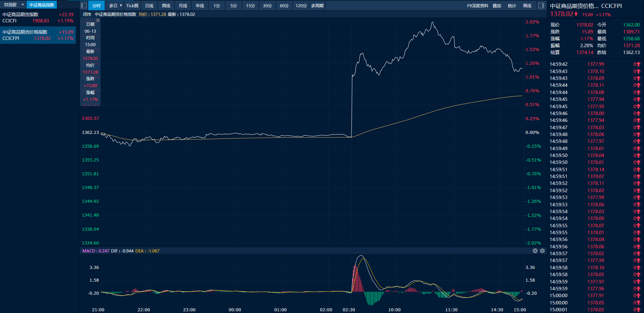Expand the 自选股 dropdown arrow
Screen dimensions: 644x313
point(23,5)
